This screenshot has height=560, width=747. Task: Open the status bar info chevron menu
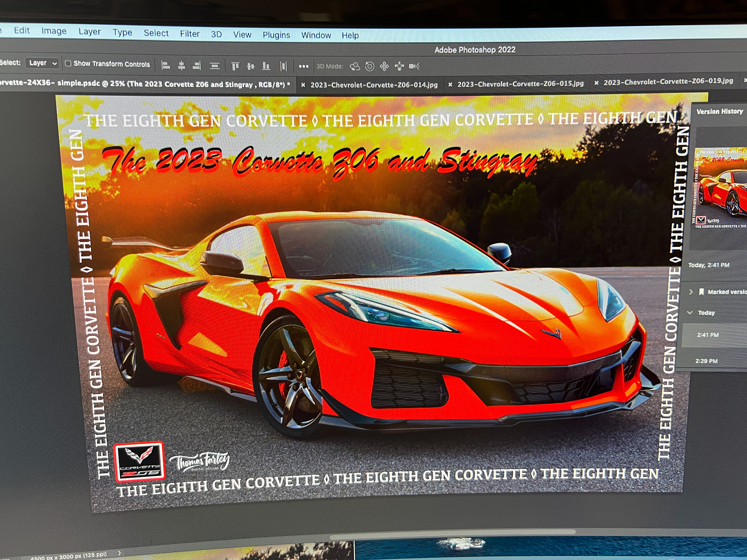point(119,553)
